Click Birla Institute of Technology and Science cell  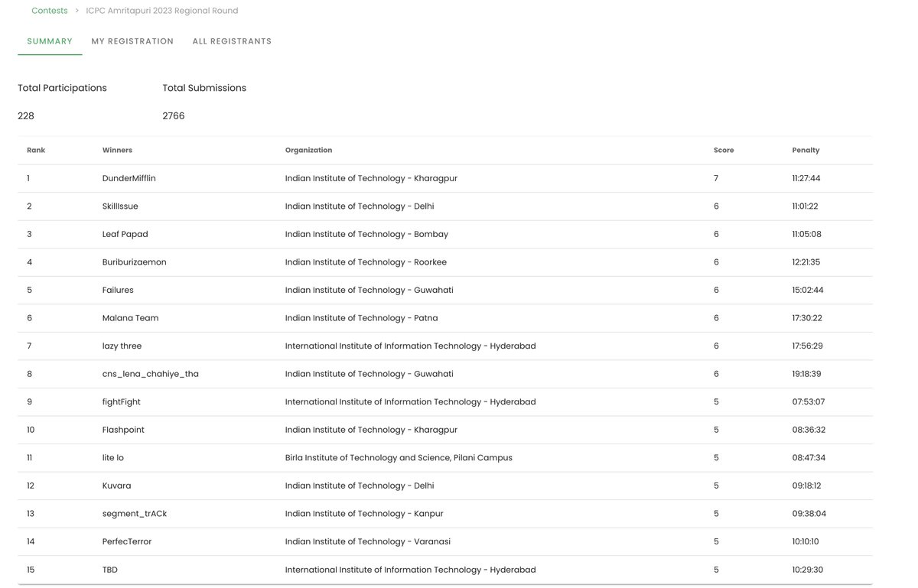(399, 458)
